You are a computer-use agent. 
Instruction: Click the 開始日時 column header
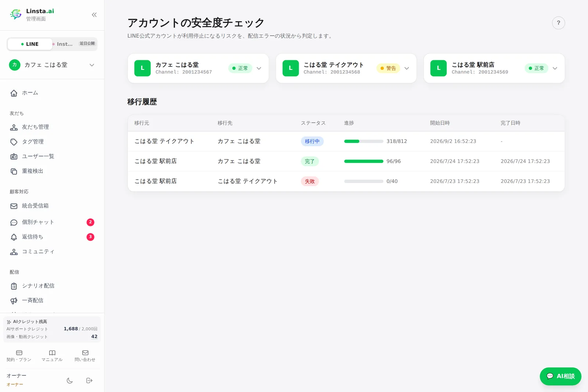tap(440, 123)
